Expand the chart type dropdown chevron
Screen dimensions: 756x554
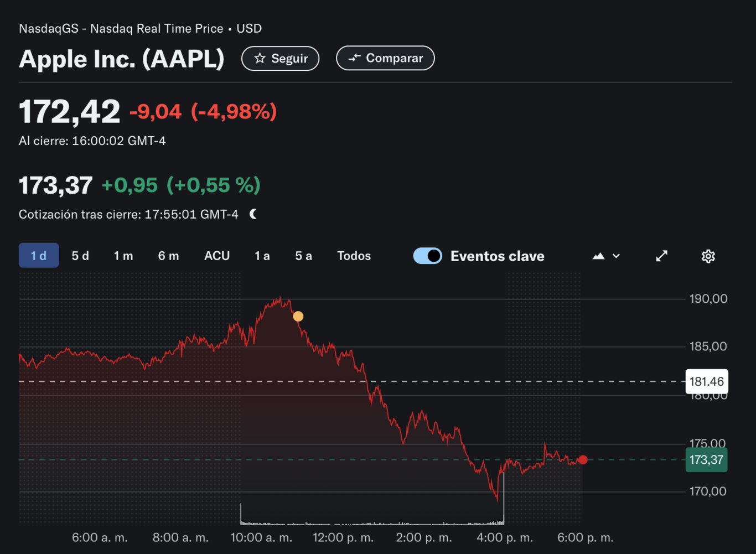pos(617,256)
